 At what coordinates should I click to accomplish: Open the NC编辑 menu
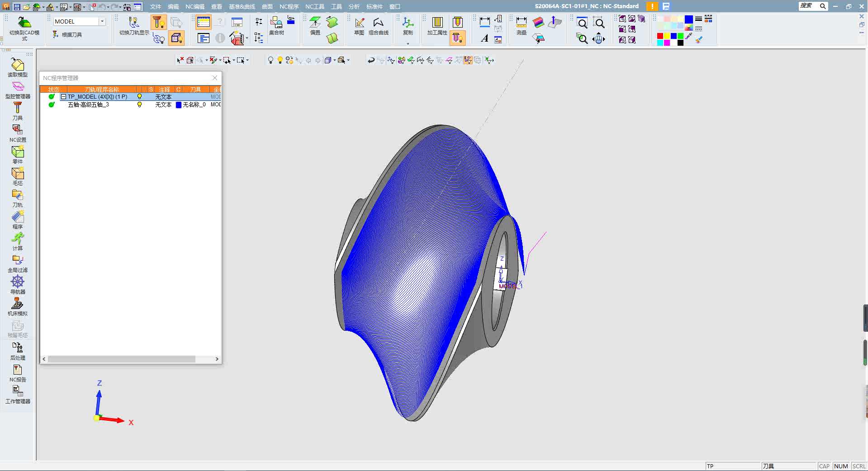195,7
